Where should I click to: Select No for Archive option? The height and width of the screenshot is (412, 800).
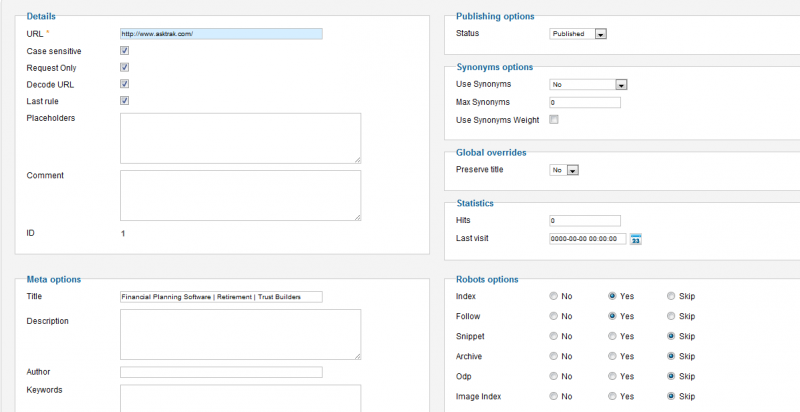click(554, 356)
